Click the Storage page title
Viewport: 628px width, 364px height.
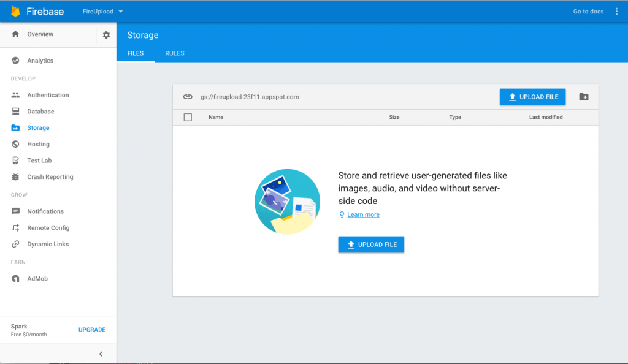click(142, 35)
